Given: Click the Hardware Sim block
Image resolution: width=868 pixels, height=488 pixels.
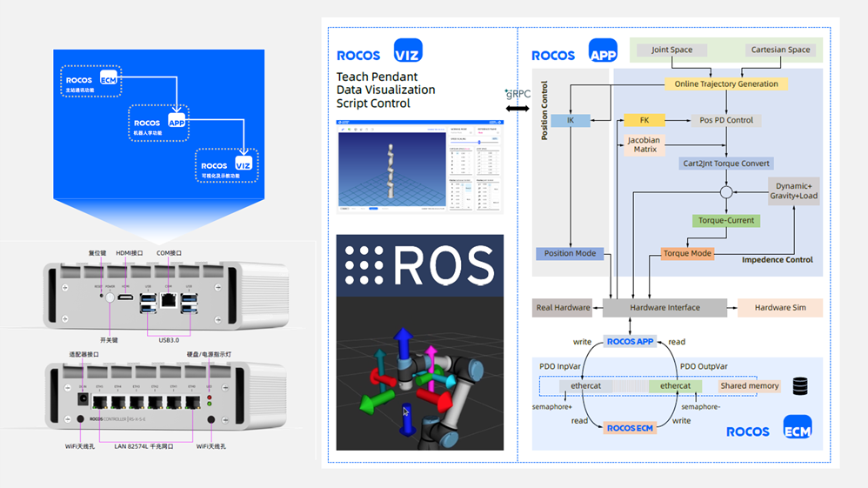Looking at the screenshot, I should pyautogui.click(x=780, y=307).
